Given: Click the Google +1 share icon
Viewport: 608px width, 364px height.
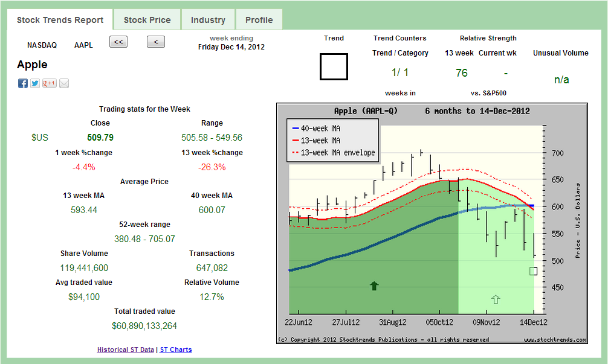Looking at the screenshot, I should coord(49,83).
